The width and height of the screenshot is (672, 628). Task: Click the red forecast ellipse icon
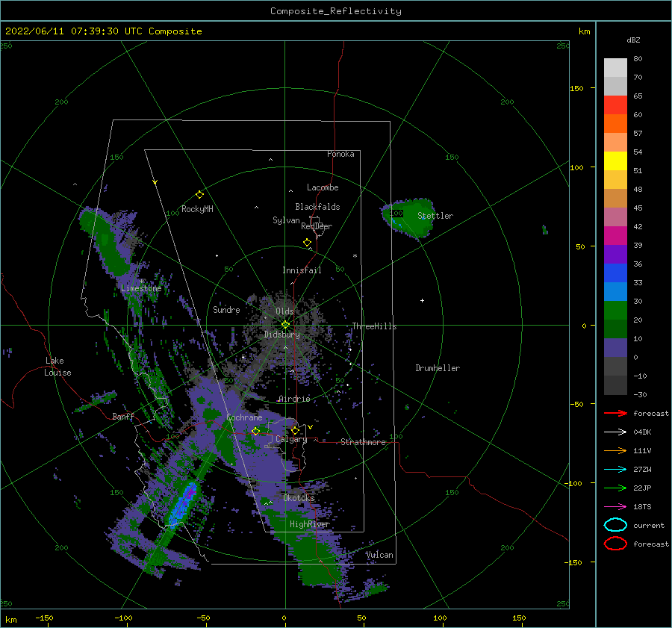click(615, 544)
